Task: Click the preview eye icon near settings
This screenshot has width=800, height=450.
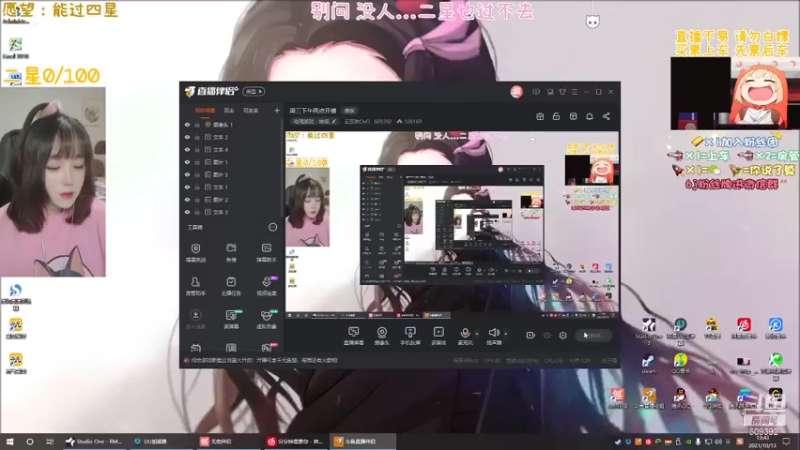Action: click(x=547, y=335)
